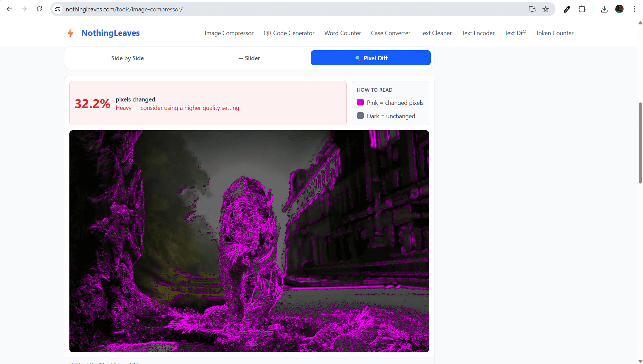
Task: Switch to Slider comparison view
Action: (249, 58)
